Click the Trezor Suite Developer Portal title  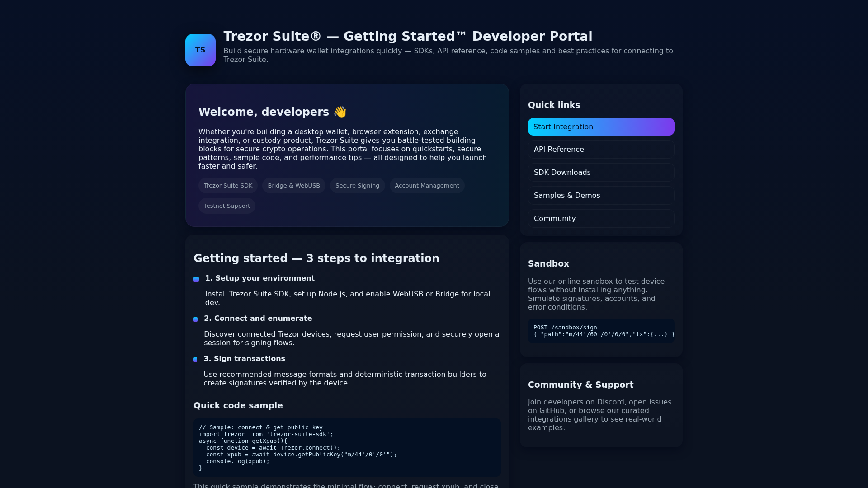408,37
